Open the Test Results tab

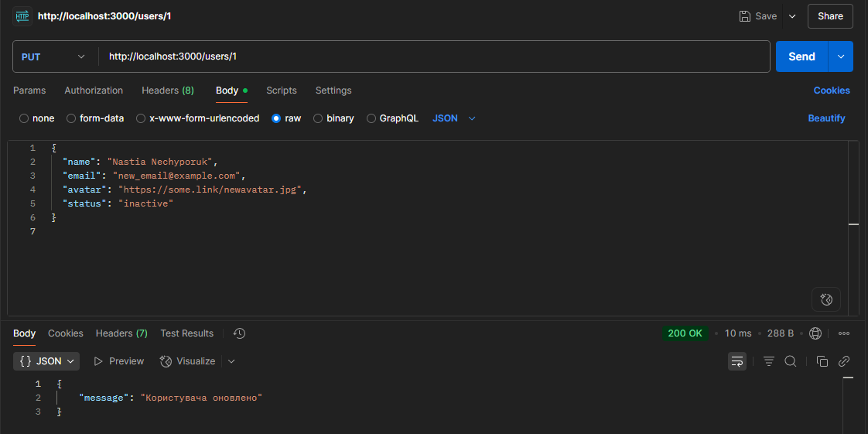187,333
